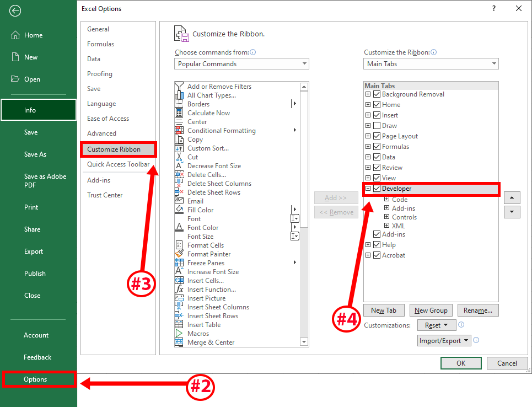
Task: Click the Center alignment icon
Action: click(x=179, y=122)
